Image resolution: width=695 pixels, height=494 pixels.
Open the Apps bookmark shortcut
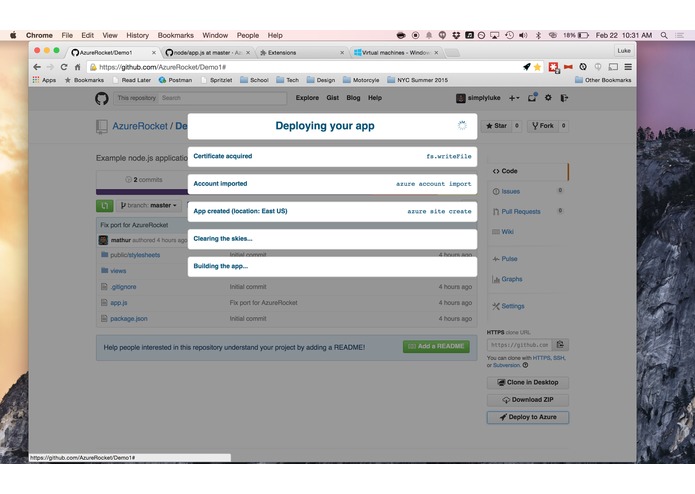pos(44,80)
